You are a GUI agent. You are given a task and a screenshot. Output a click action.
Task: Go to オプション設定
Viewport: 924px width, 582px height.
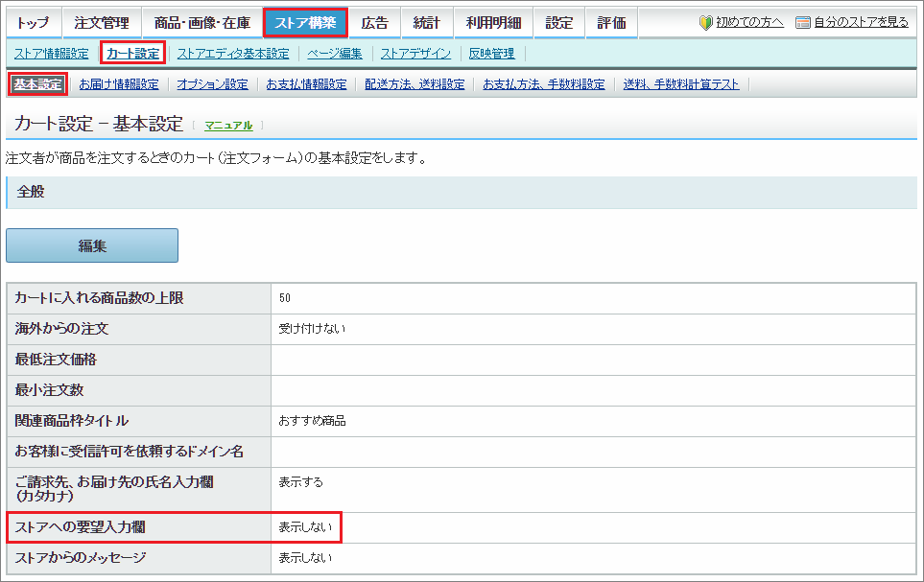213,84
